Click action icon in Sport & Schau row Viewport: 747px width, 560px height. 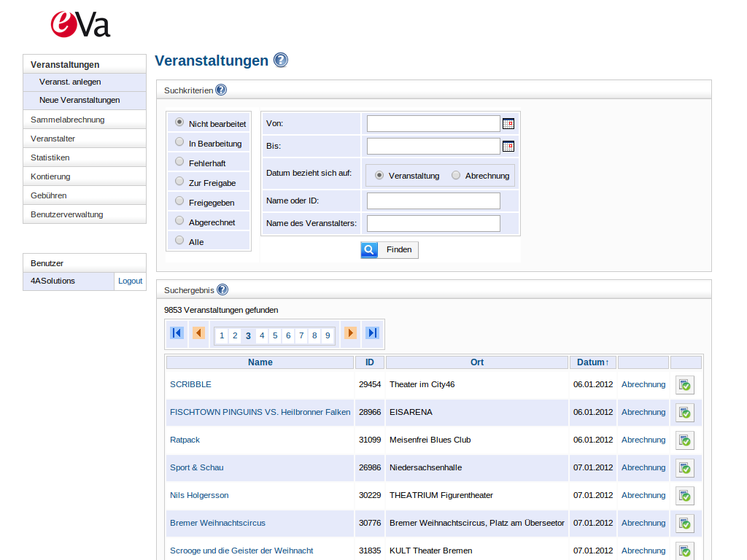684,468
